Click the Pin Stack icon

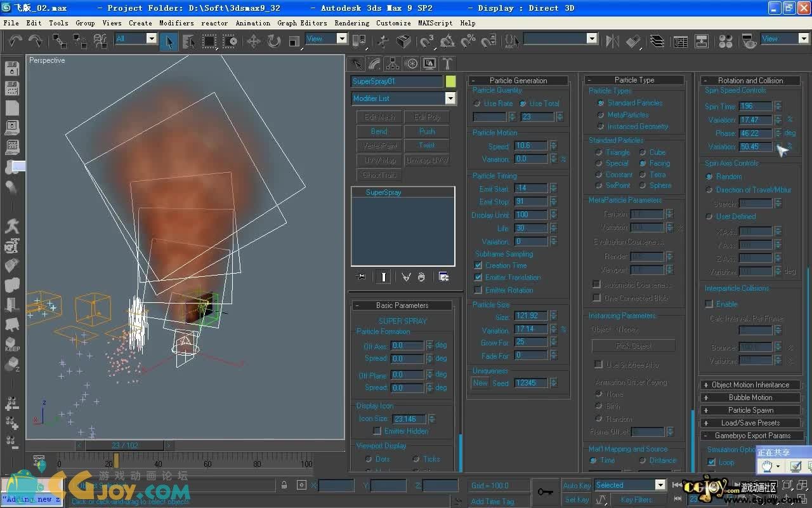pyautogui.click(x=362, y=277)
